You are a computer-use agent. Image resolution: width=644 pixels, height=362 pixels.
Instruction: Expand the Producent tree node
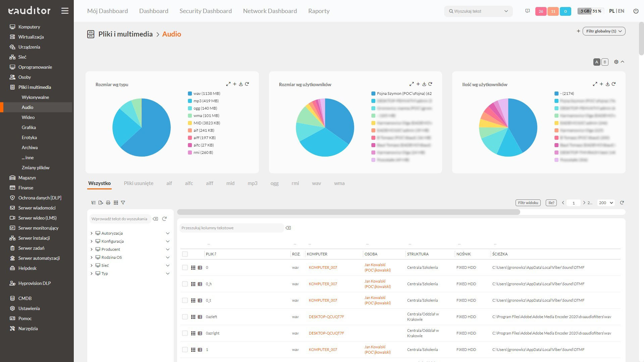[x=92, y=249]
